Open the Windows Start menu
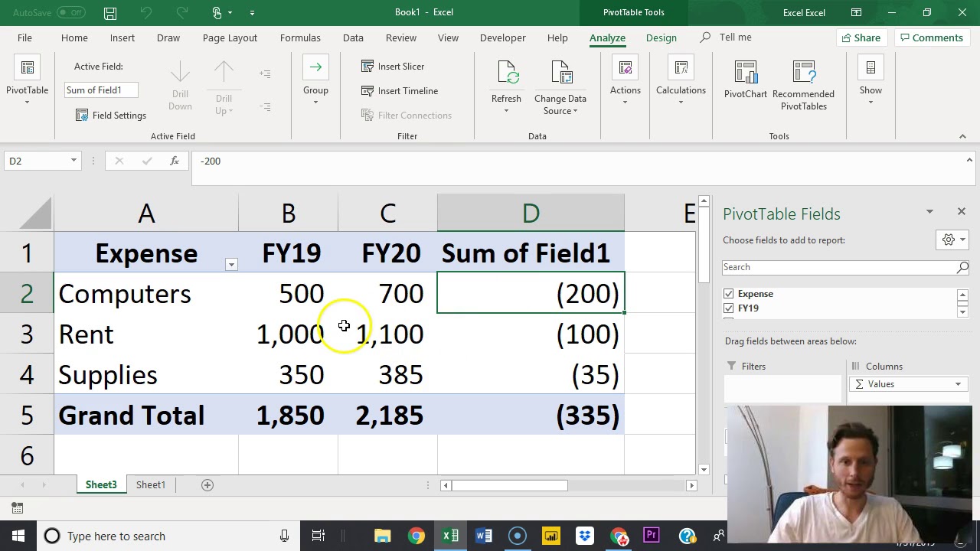The width and height of the screenshot is (980, 551). click(18, 536)
